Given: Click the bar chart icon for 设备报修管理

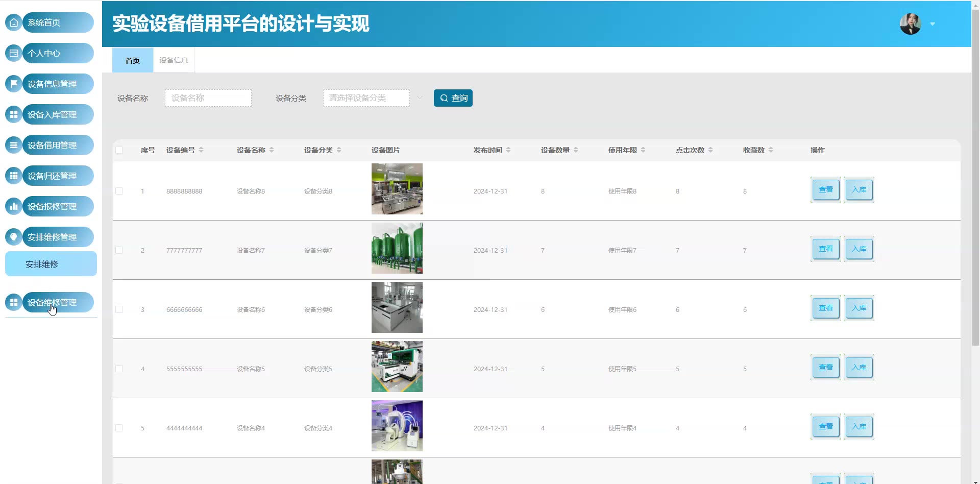Looking at the screenshot, I should 14,206.
